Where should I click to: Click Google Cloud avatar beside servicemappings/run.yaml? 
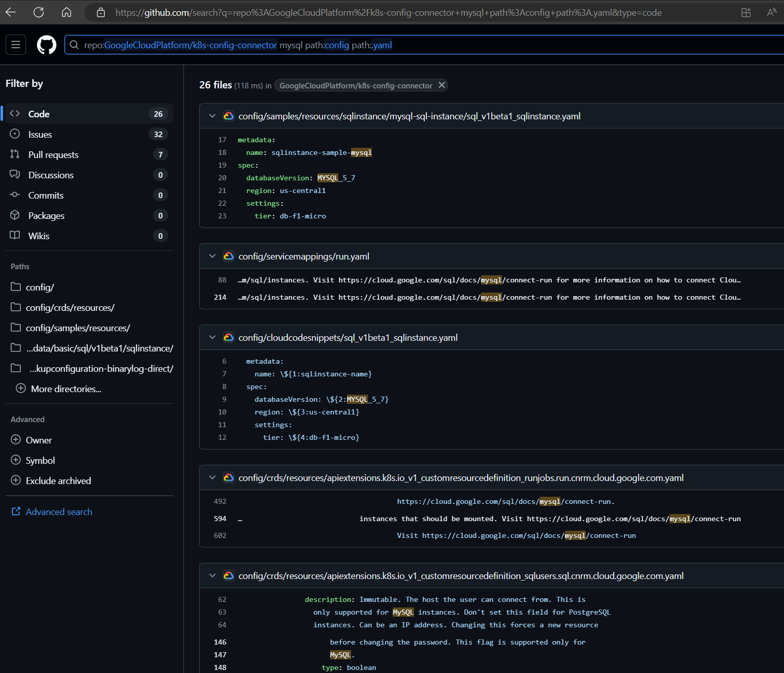(229, 256)
